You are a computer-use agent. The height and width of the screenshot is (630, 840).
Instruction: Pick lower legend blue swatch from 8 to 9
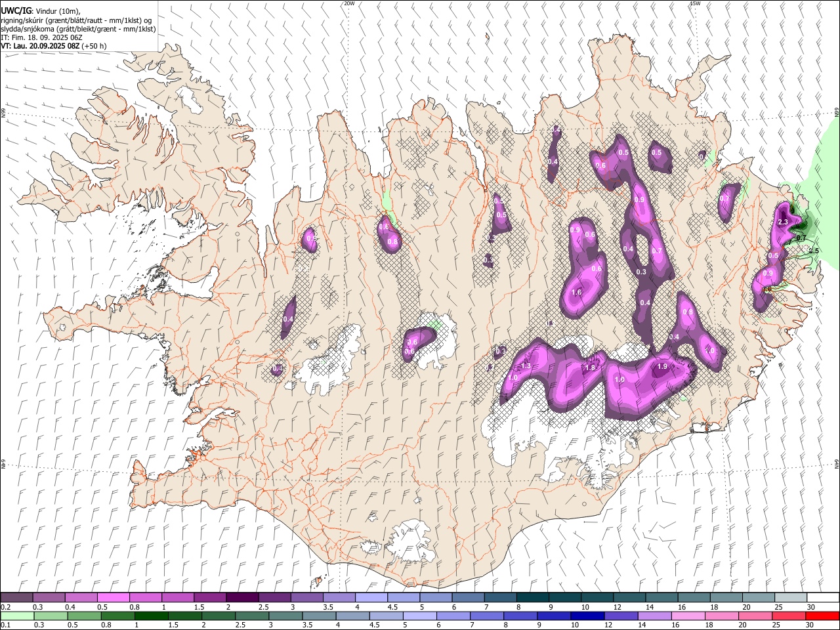click(x=520, y=616)
